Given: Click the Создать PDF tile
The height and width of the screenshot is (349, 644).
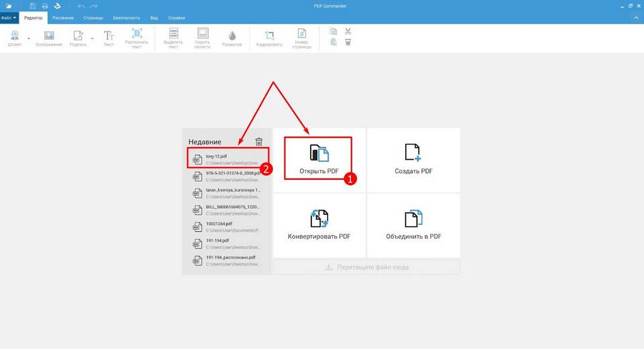Looking at the screenshot, I should [x=414, y=160].
